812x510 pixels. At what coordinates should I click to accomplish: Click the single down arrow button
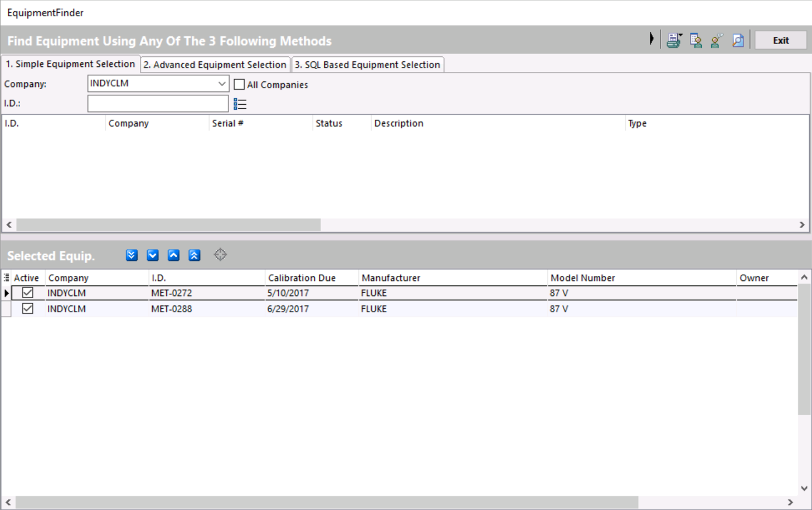tap(153, 255)
